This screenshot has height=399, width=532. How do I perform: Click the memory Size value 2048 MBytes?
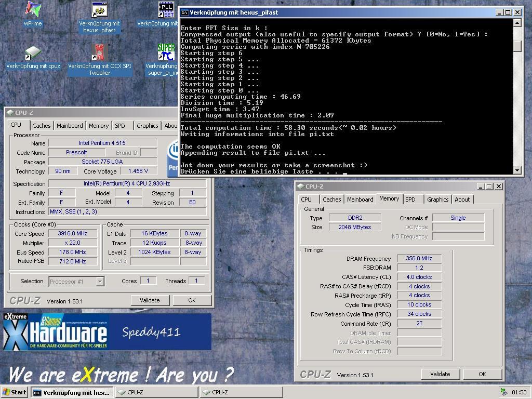point(355,227)
